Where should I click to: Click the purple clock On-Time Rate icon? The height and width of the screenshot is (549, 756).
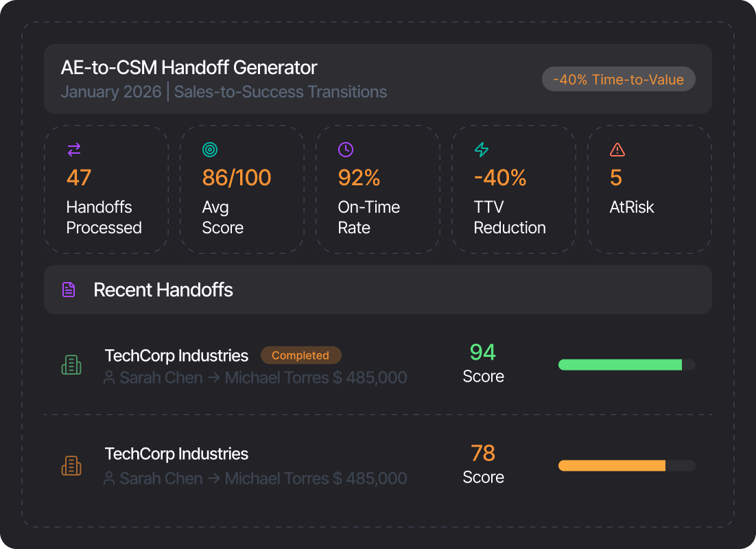tap(346, 150)
